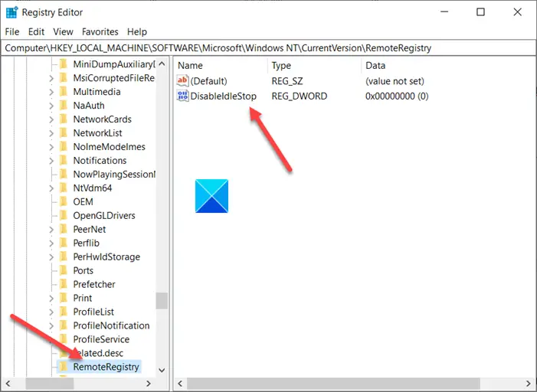Expand the Multimedia key
This screenshot has width=537, height=392.
51,92
